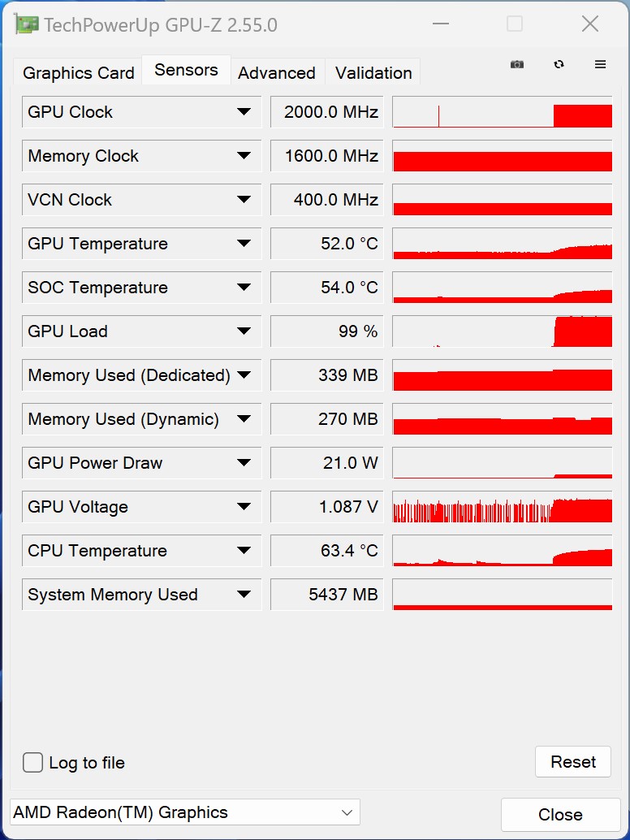
Task: Go to the Validation tab
Action: [373, 72]
